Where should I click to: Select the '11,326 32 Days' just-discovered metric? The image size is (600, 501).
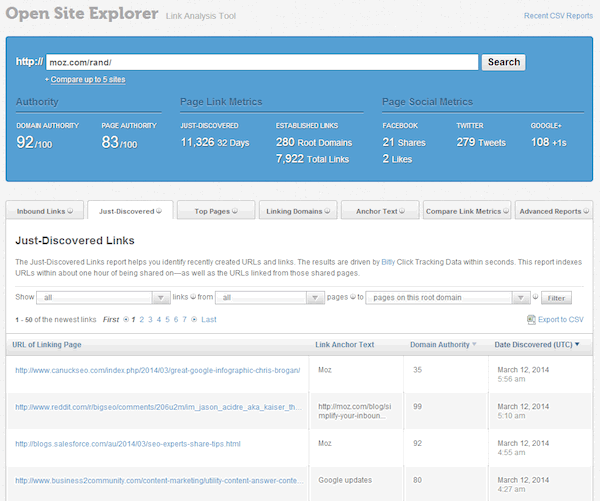(215, 142)
